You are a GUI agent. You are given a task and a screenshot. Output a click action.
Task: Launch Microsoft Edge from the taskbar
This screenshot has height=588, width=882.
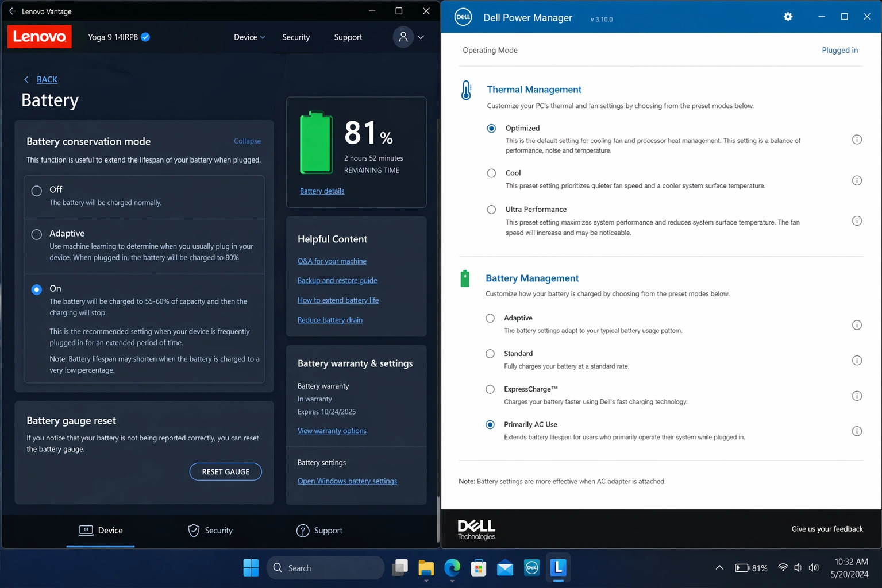[x=452, y=568]
